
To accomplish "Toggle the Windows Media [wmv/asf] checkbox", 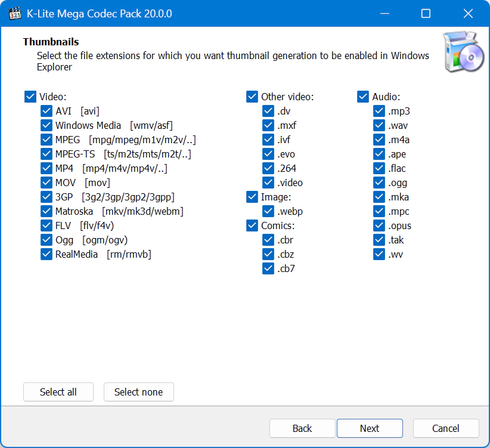I will tap(46, 125).
